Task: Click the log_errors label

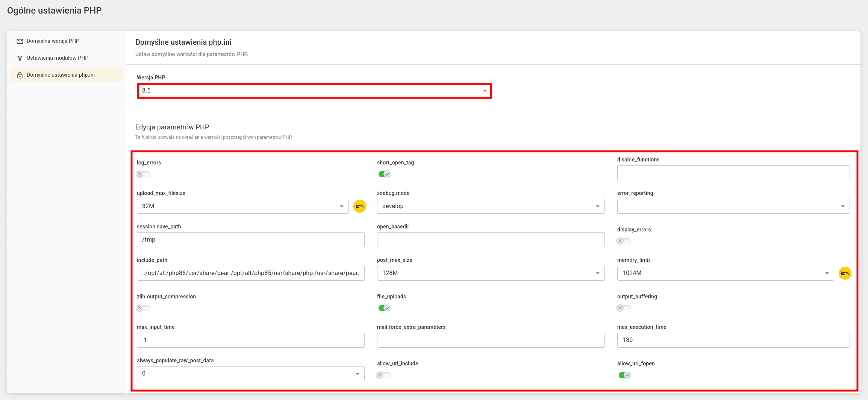Action: 149,163
